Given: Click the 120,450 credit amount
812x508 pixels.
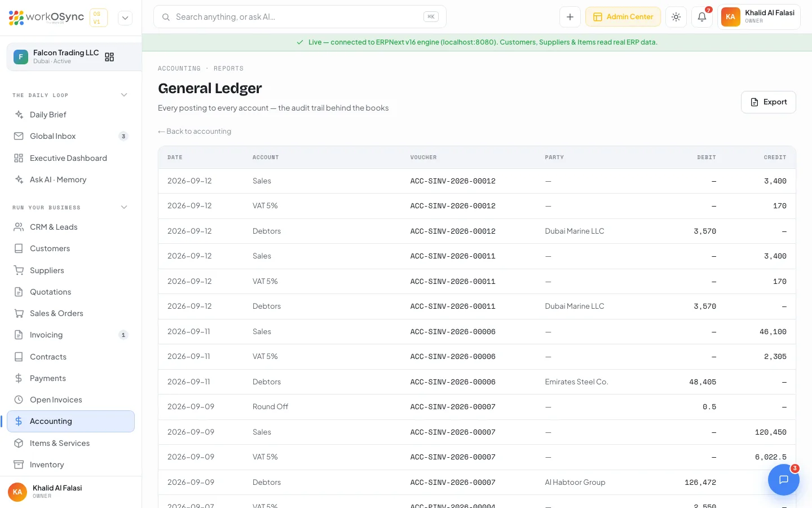Looking at the screenshot, I should click(x=771, y=432).
